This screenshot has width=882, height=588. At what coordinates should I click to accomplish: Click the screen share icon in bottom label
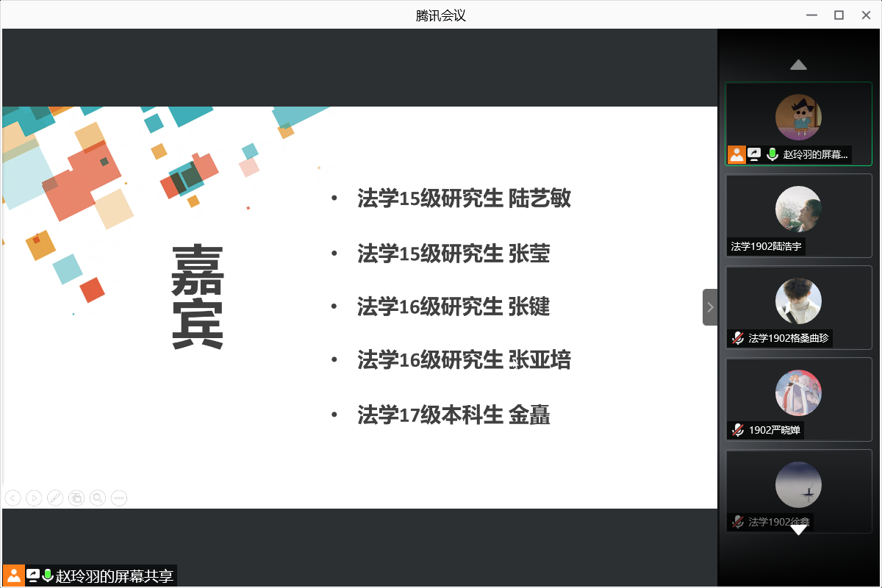[33, 576]
